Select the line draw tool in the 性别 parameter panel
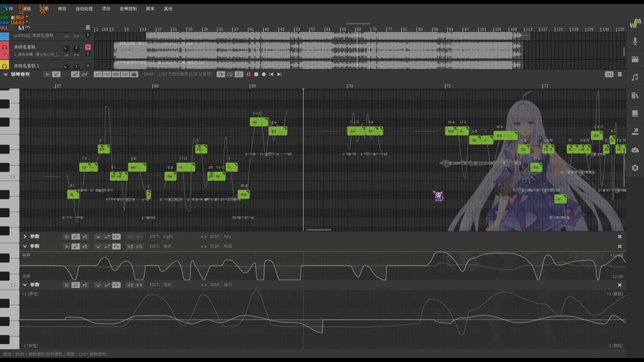 [85, 285]
